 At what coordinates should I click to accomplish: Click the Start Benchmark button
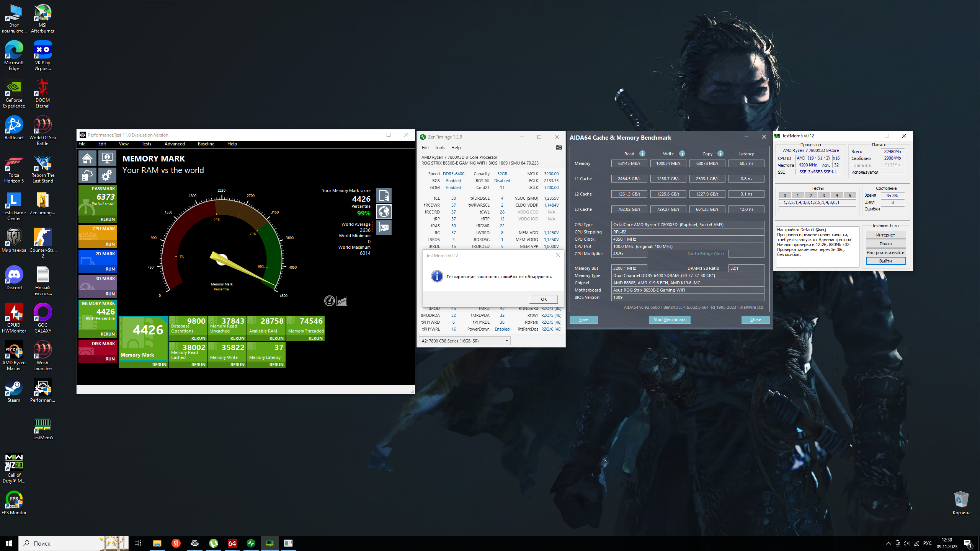click(x=670, y=320)
